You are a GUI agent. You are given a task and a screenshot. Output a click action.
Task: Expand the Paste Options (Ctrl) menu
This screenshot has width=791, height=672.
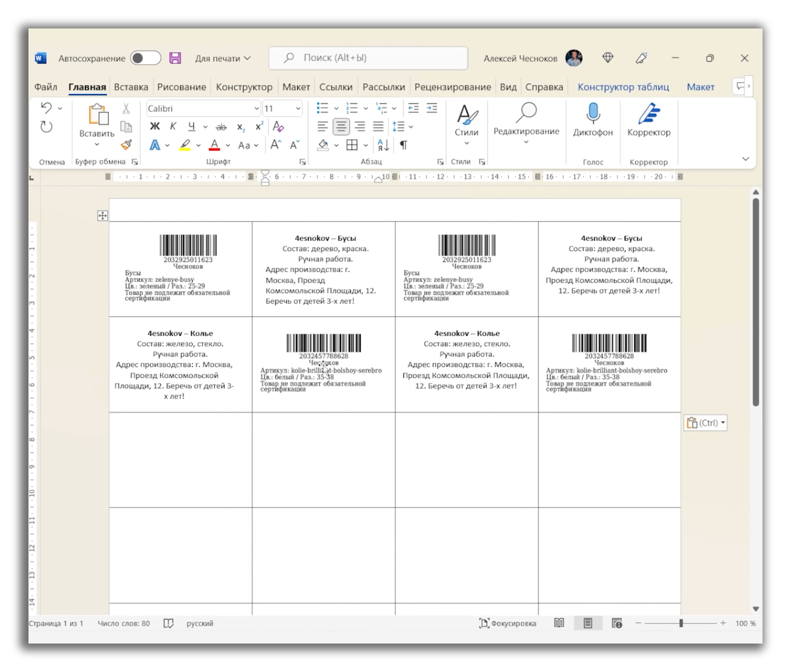706,423
